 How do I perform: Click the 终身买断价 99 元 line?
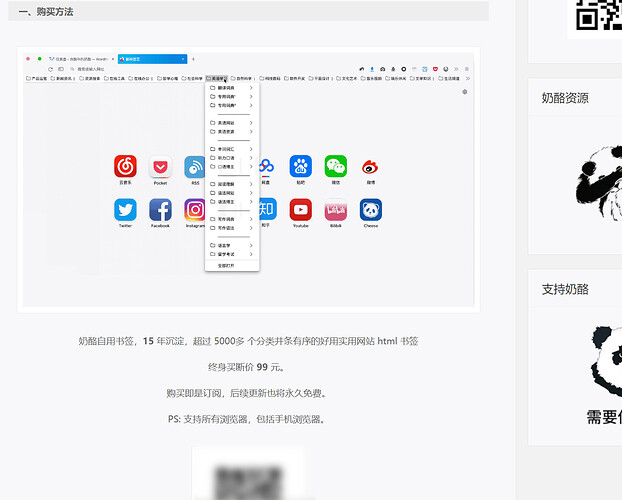click(x=247, y=367)
